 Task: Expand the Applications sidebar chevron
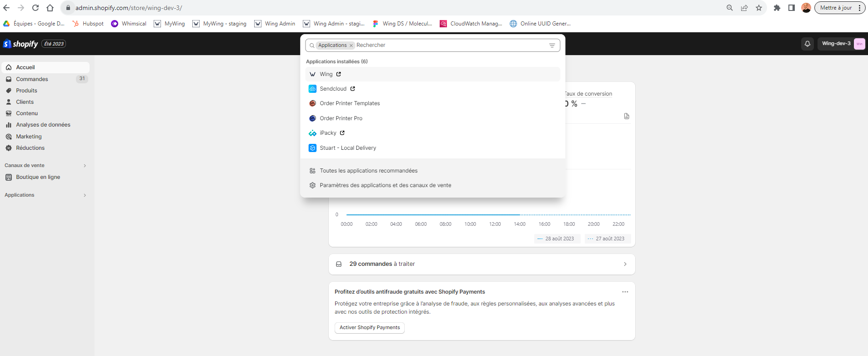pyautogui.click(x=85, y=195)
